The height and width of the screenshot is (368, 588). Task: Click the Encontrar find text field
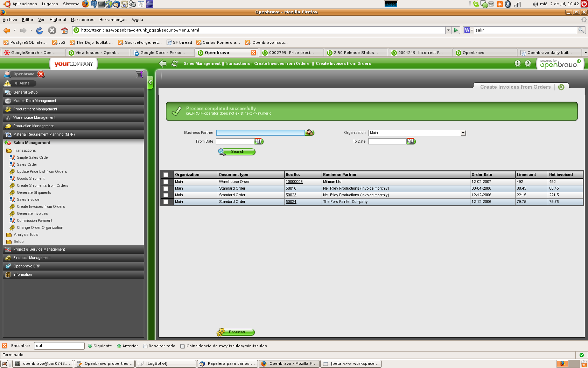pos(59,346)
